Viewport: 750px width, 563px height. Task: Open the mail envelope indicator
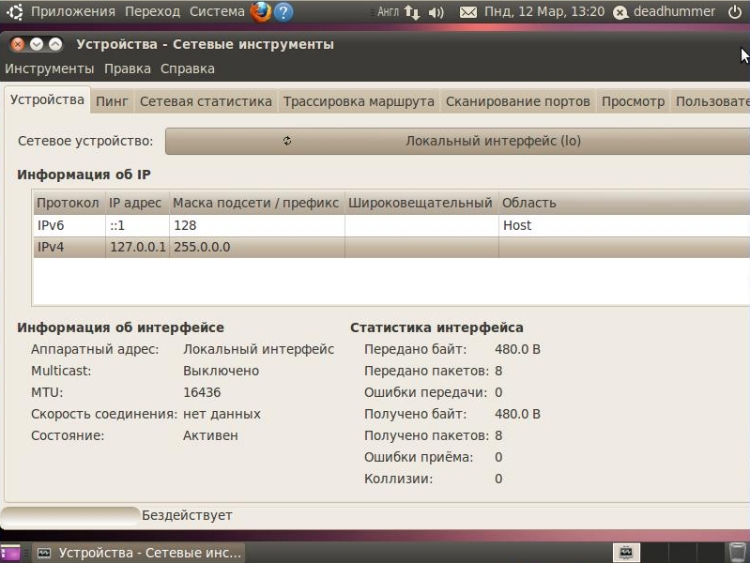[x=468, y=12]
